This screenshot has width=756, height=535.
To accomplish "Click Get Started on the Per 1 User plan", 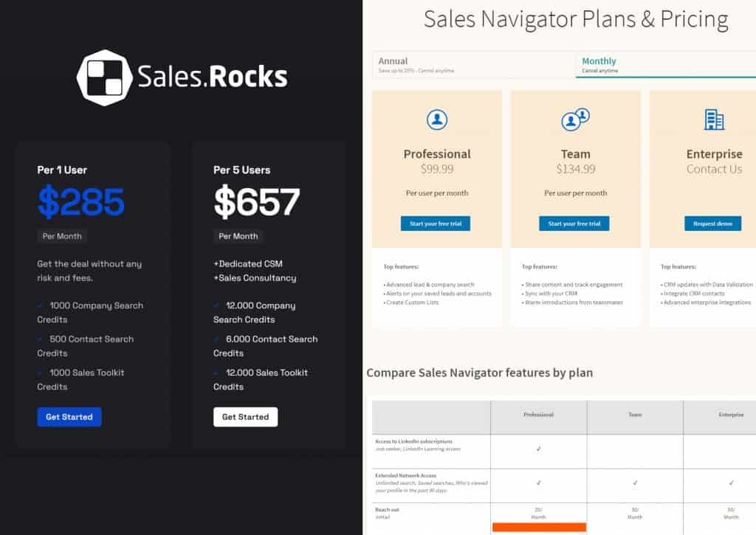I will [x=69, y=416].
